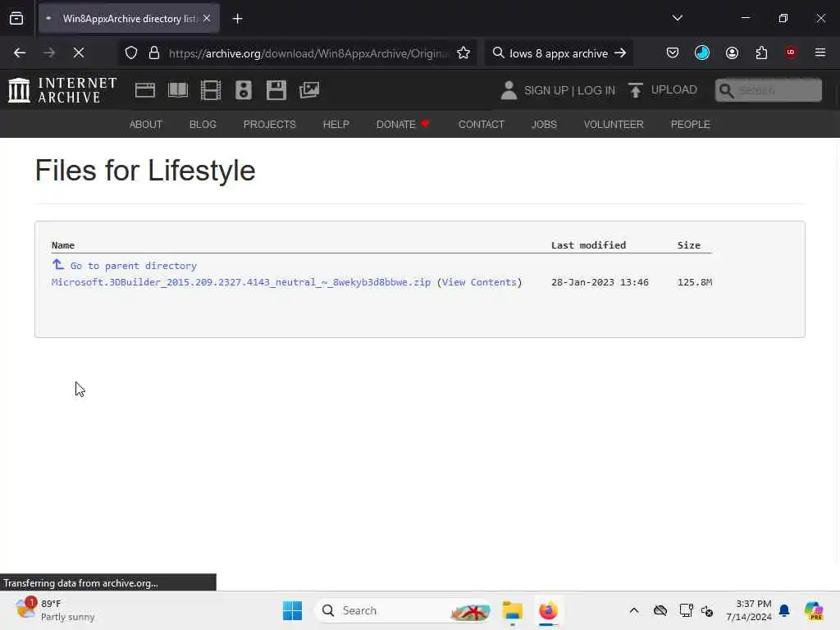Click the 28-Jan-2023 13:46 date text
Image resolution: width=840 pixels, height=630 pixels.
pos(600,282)
